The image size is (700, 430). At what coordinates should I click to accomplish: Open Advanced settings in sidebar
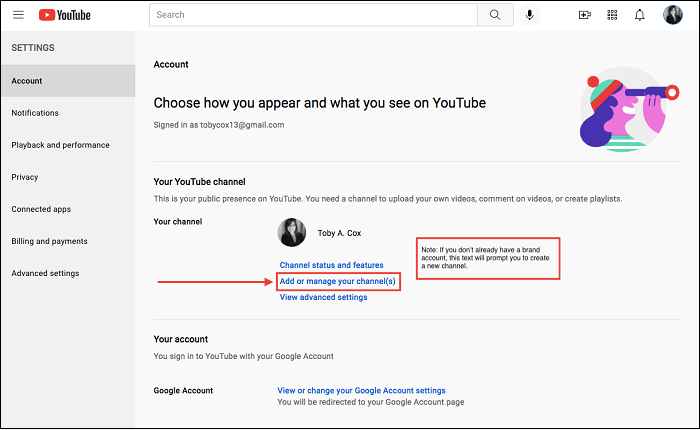(45, 273)
